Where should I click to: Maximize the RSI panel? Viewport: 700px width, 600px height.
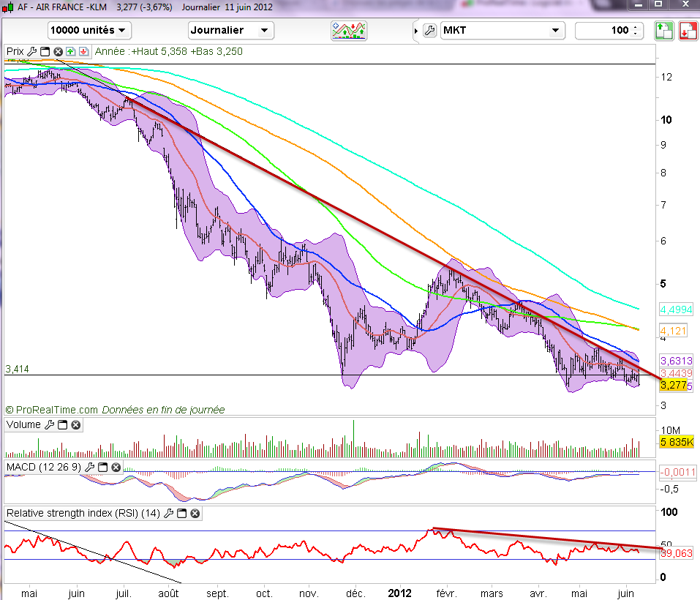tap(181, 514)
